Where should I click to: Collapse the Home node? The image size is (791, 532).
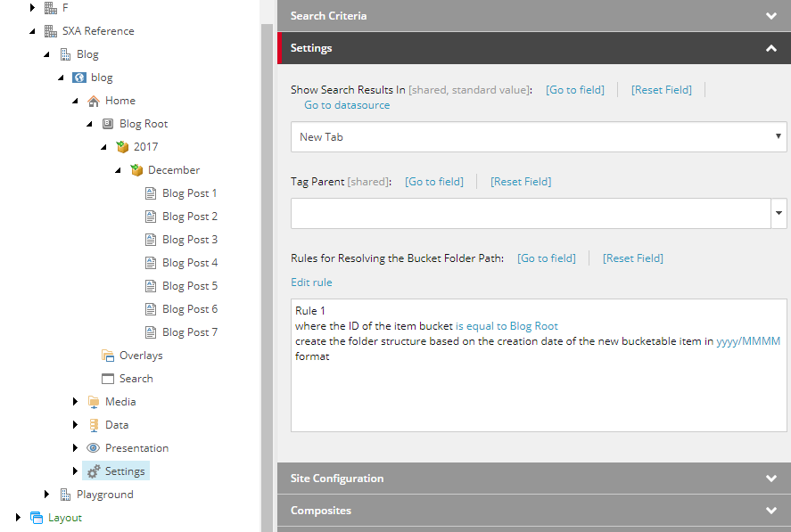pos(75,101)
